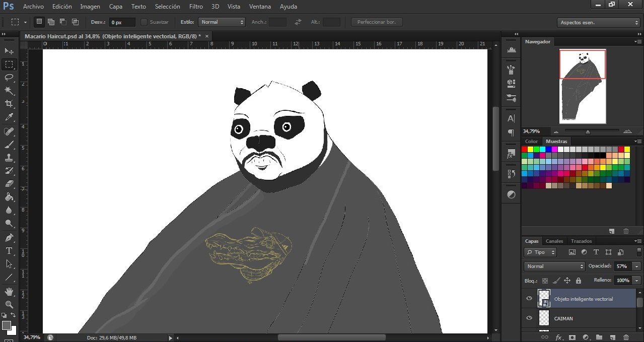Screen dimensions: 644x342
Task: Hide the CAIMAN layer
Action: click(529, 318)
